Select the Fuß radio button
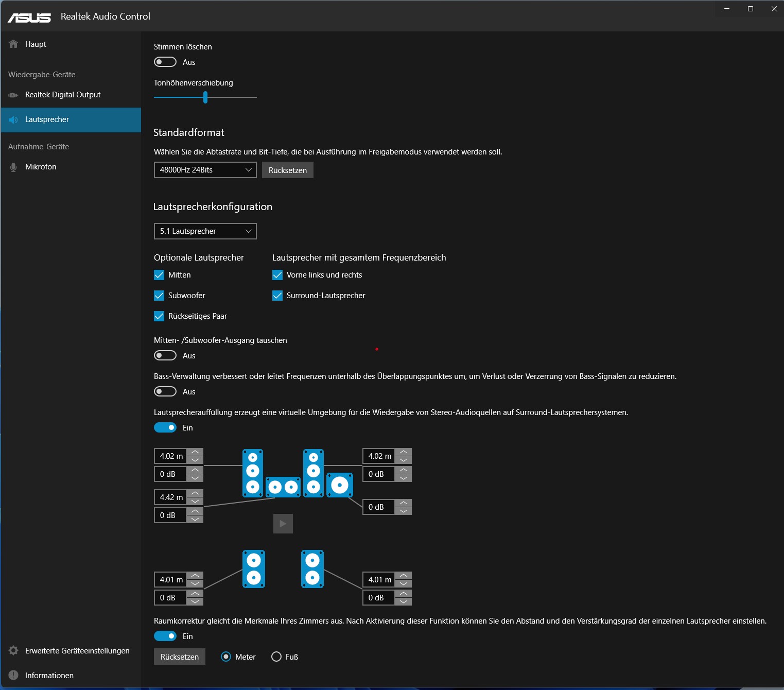The height and width of the screenshot is (690, 784). point(276,657)
